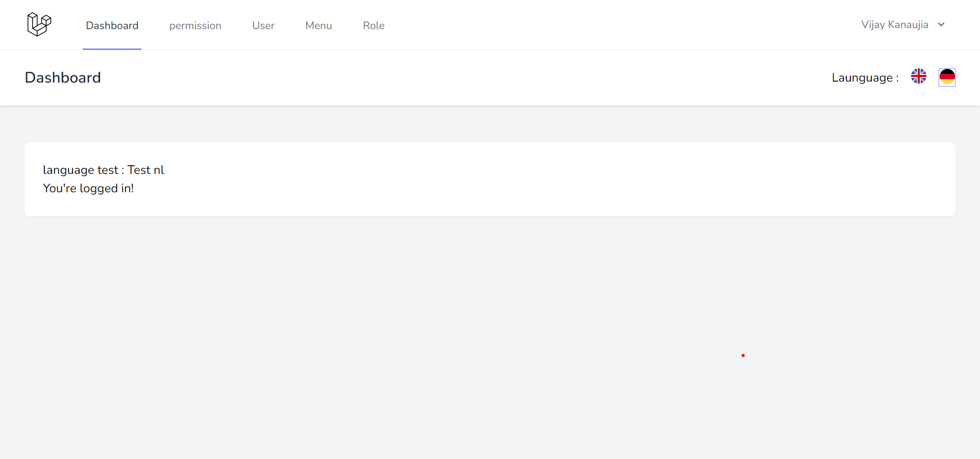Image resolution: width=980 pixels, height=459 pixels.
Task: Go to the permission page
Action: (195, 25)
